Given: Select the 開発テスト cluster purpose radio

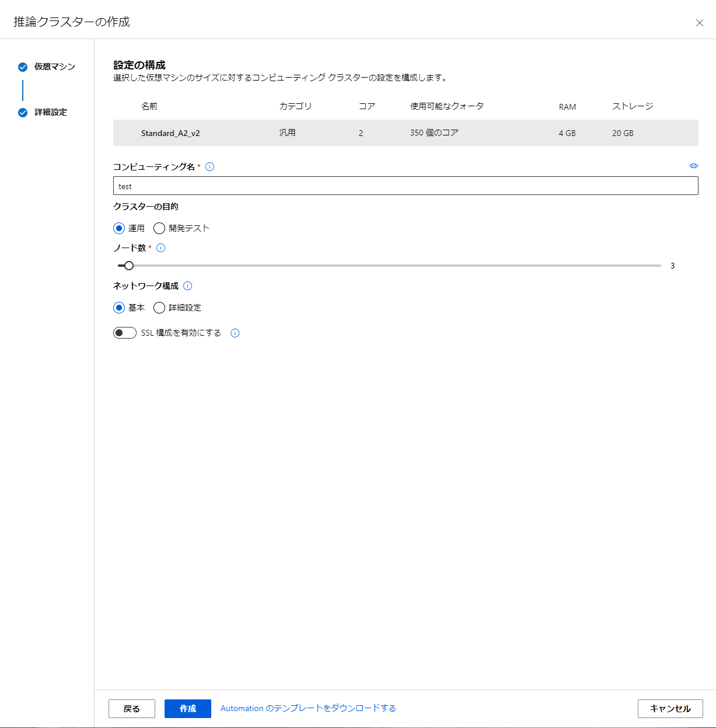Looking at the screenshot, I should [x=159, y=228].
